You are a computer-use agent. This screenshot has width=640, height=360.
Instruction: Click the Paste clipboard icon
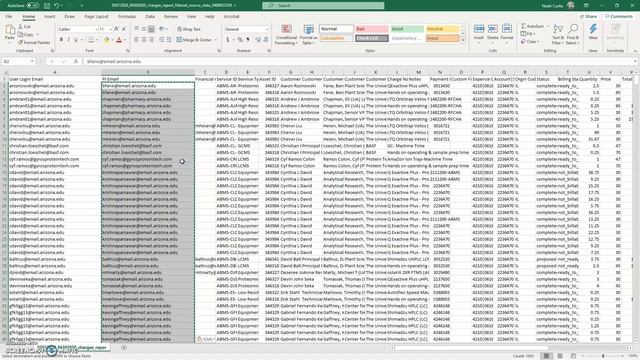10,30
